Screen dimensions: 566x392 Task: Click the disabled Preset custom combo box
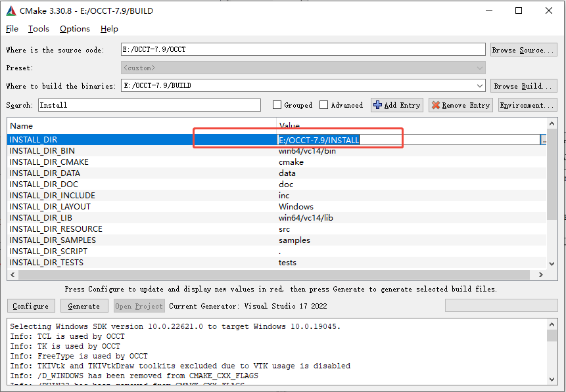(303, 68)
